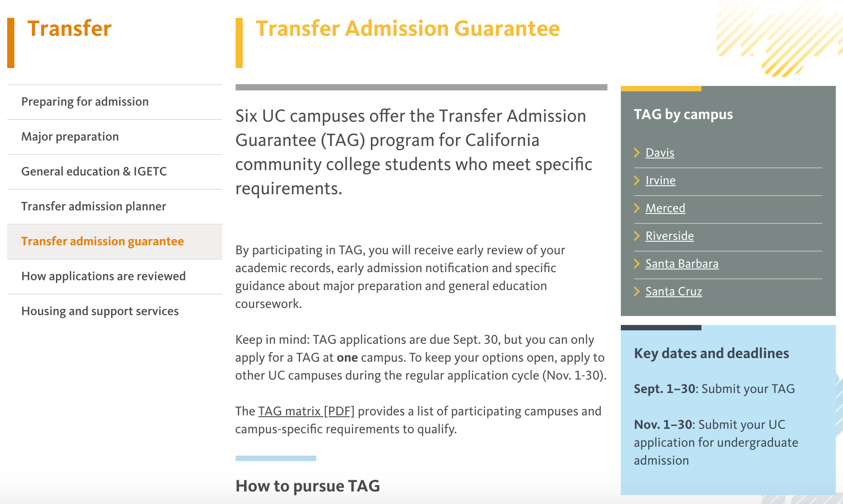Open General education & IGETC page

[x=94, y=171]
